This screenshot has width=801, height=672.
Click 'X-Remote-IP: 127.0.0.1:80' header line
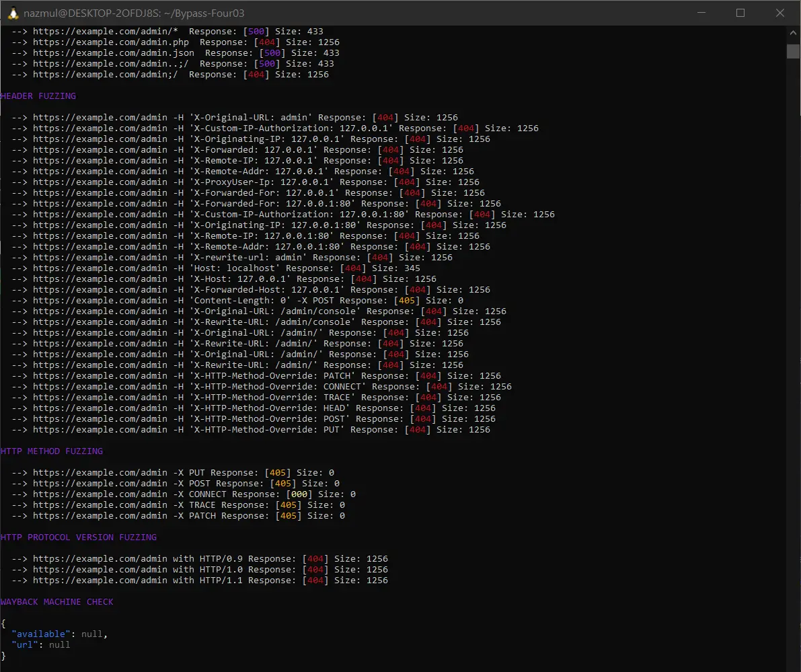245,236
